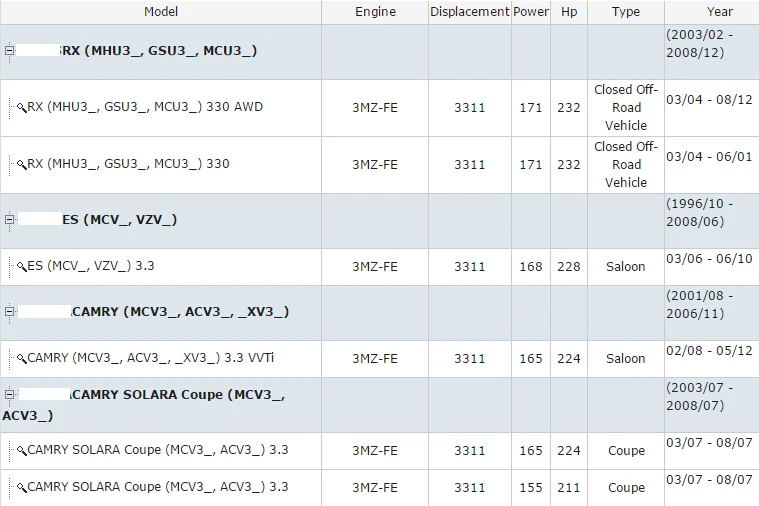The width and height of the screenshot is (759, 506).
Task: Collapse the ES (MCV_, VZV_) group
Action: (9, 219)
